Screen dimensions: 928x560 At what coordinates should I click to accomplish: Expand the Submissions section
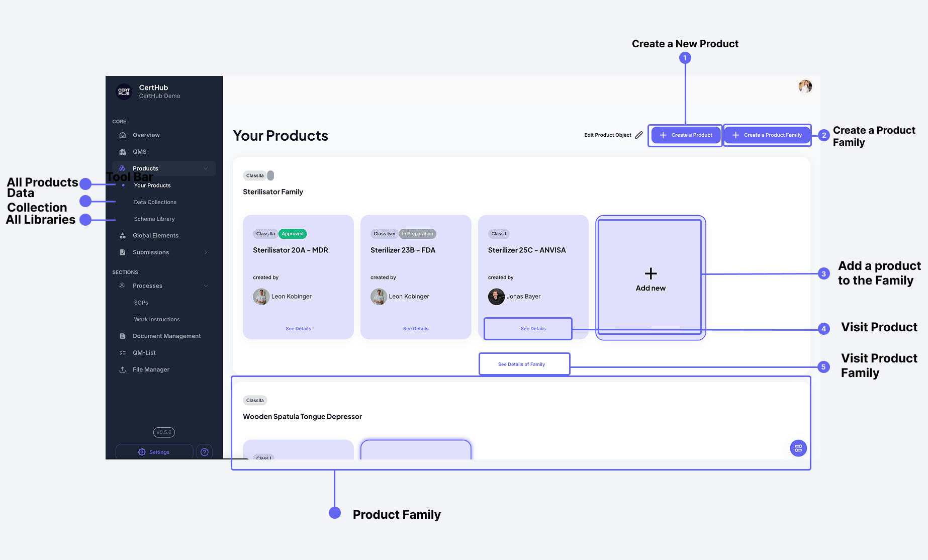pos(206,252)
